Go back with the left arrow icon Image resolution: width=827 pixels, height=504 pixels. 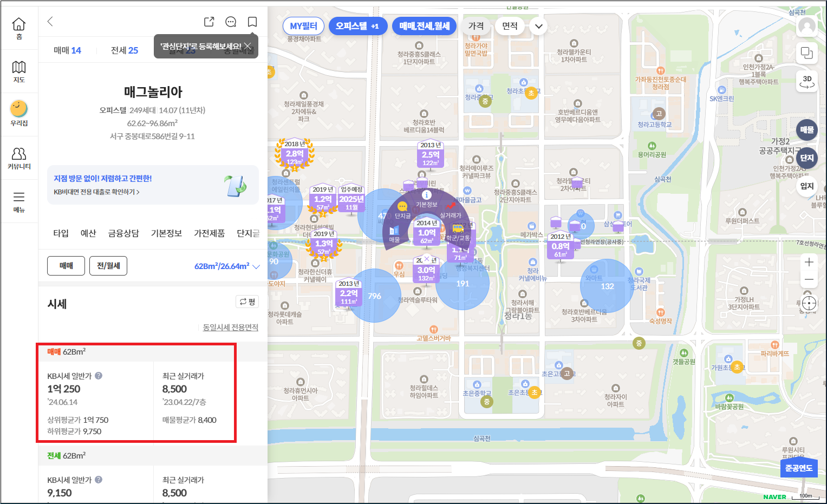coord(50,22)
